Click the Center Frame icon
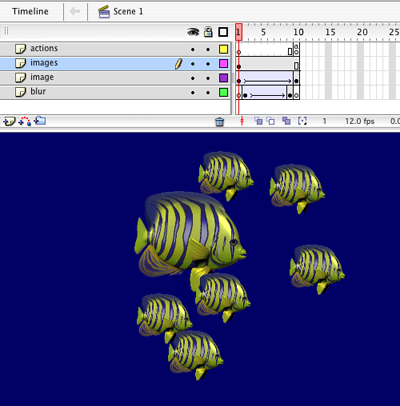 point(242,121)
